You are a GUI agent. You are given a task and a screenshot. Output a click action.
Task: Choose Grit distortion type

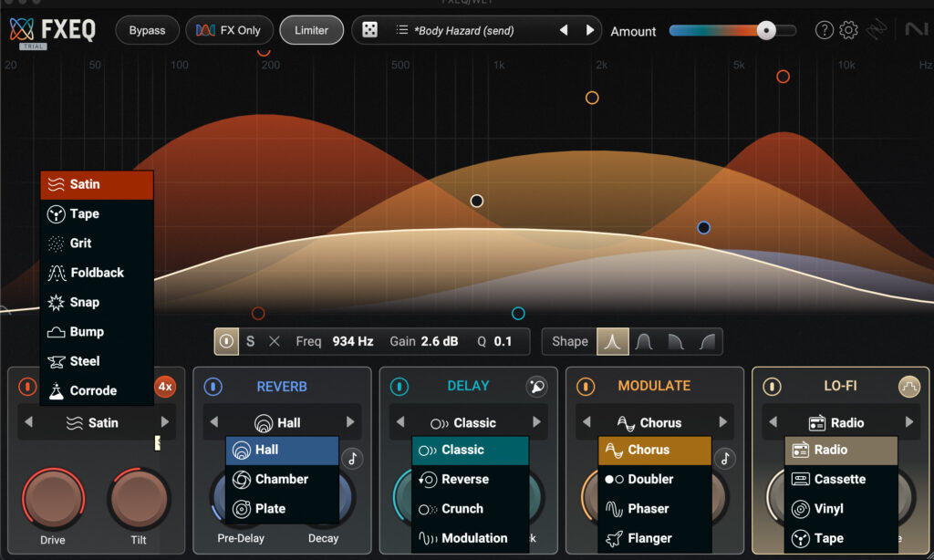[97, 244]
